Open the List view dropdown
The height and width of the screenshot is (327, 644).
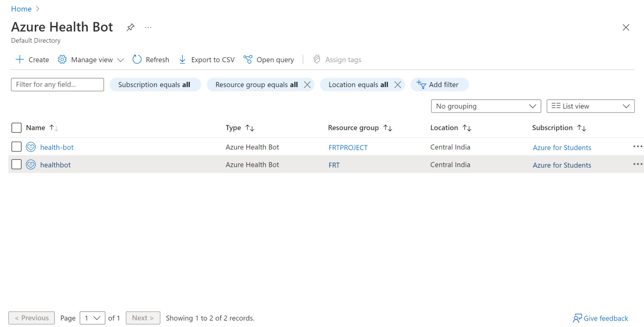590,106
